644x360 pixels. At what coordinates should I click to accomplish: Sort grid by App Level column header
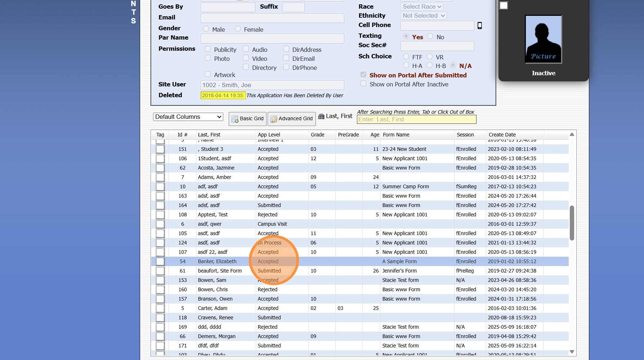coord(269,135)
